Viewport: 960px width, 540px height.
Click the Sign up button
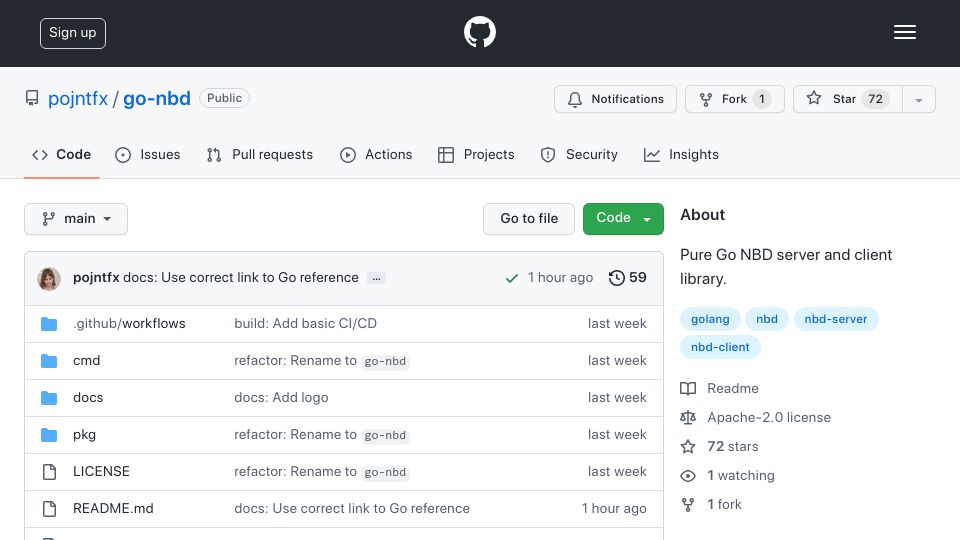click(73, 33)
